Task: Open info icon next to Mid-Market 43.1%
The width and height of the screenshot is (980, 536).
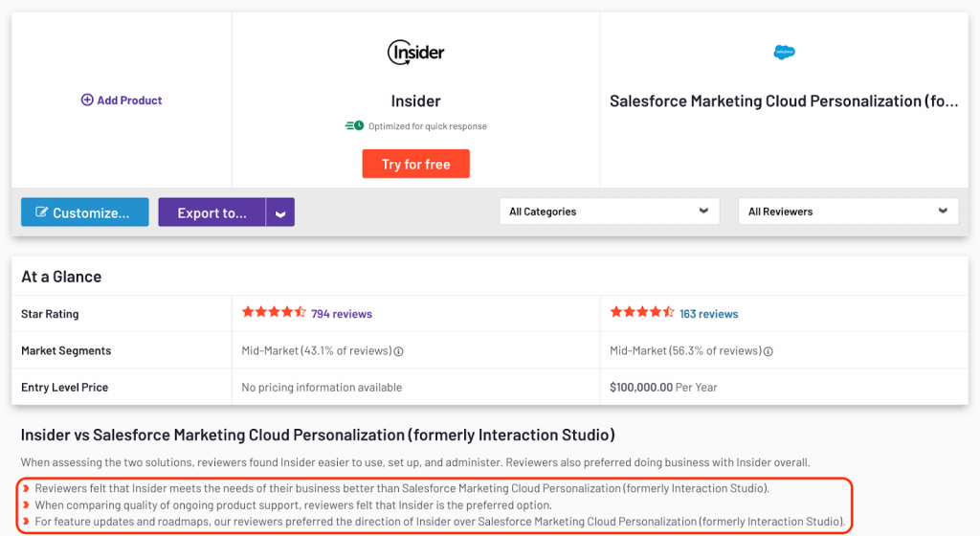Action: point(398,351)
